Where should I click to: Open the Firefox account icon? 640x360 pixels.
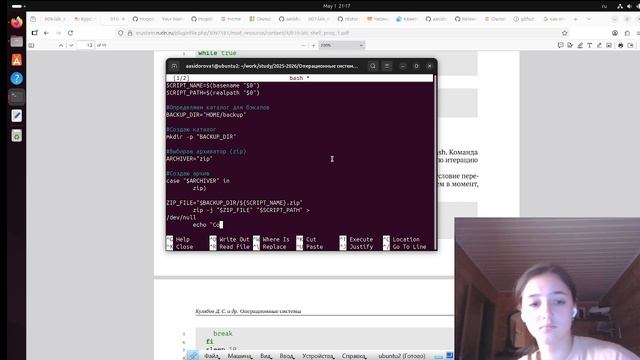[615, 33]
